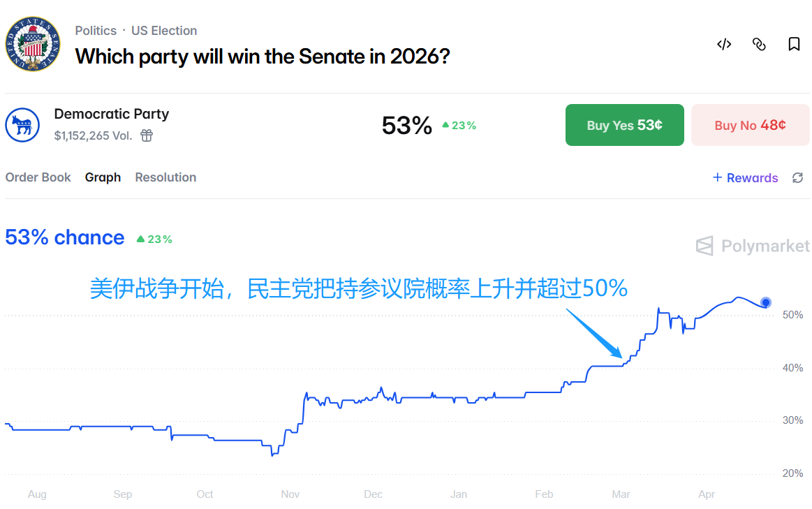
Task: Open the US Election category link
Action: pyautogui.click(x=164, y=31)
